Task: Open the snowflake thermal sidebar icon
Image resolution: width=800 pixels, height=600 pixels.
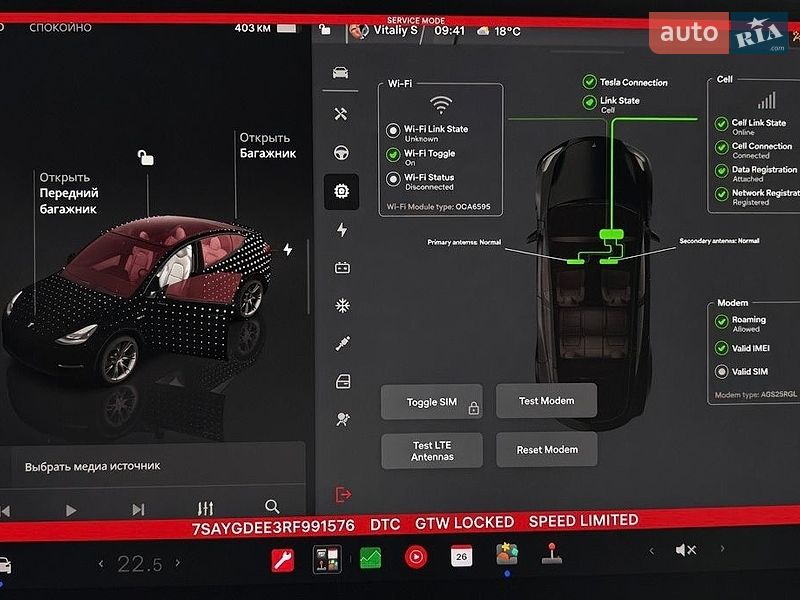Action: pos(342,306)
